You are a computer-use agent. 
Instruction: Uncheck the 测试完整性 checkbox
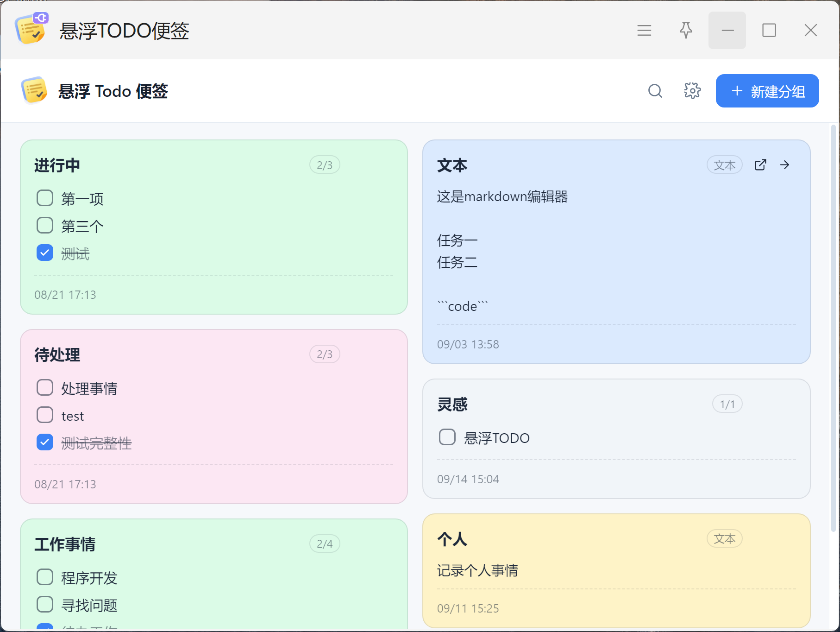45,442
